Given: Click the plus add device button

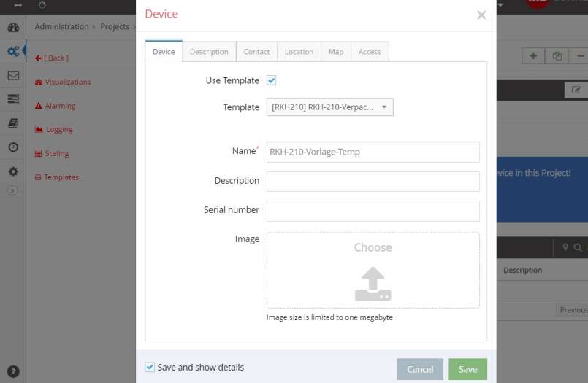Looking at the screenshot, I should (533, 56).
